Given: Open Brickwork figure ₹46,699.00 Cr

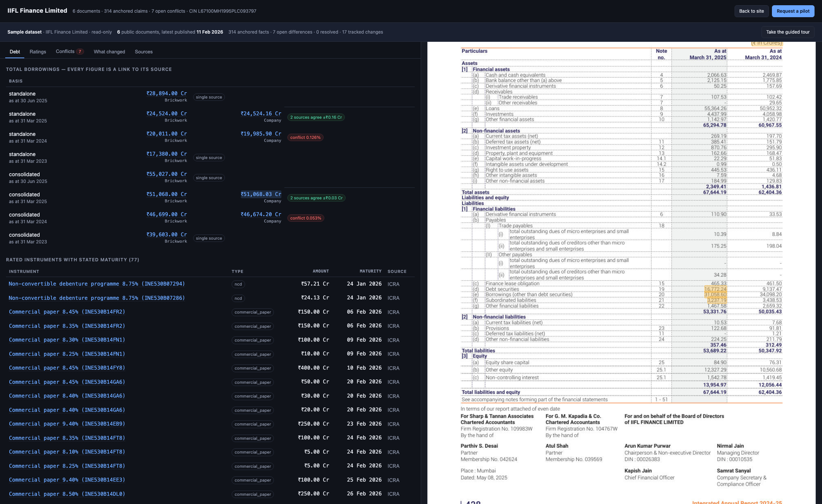Looking at the screenshot, I should pos(167,215).
